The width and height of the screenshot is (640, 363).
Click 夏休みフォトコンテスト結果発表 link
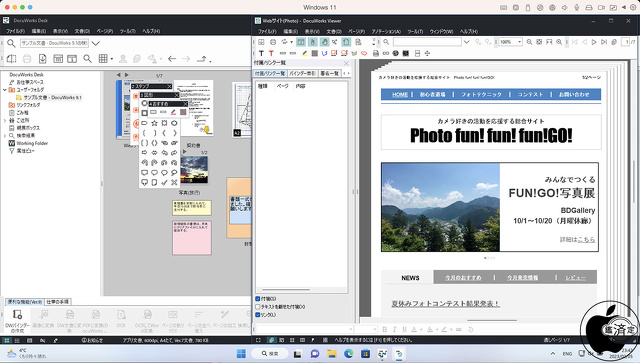tap(445, 303)
